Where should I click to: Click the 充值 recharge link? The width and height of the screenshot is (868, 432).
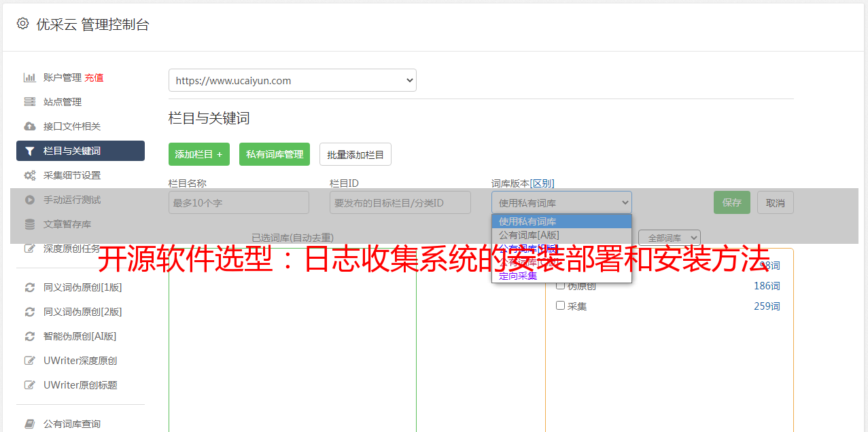click(94, 77)
